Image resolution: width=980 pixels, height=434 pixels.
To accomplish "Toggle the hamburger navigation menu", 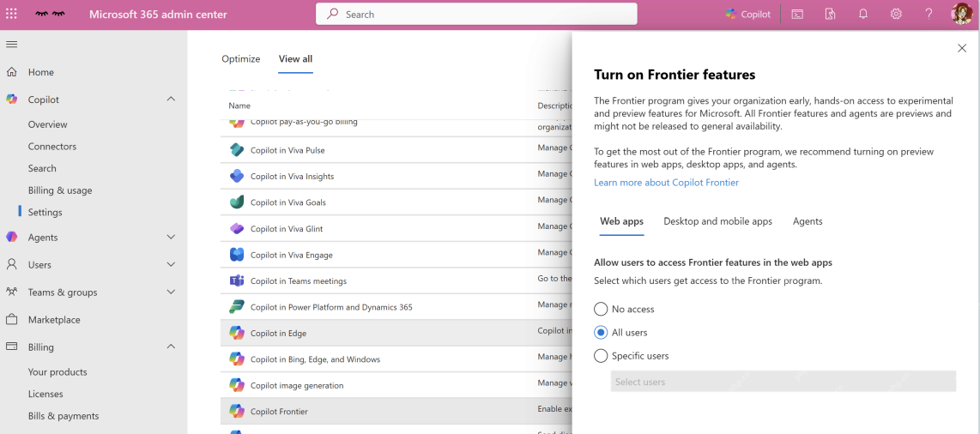I will click(11, 44).
